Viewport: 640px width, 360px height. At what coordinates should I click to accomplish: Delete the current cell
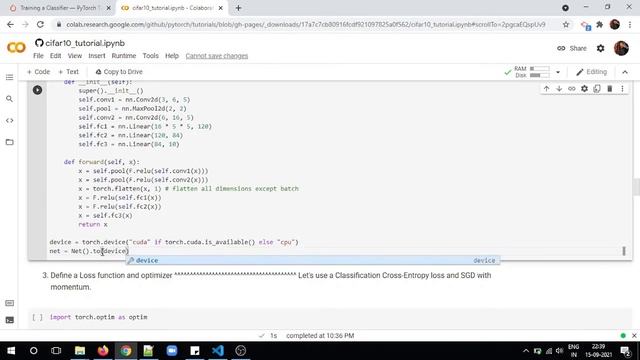click(610, 89)
